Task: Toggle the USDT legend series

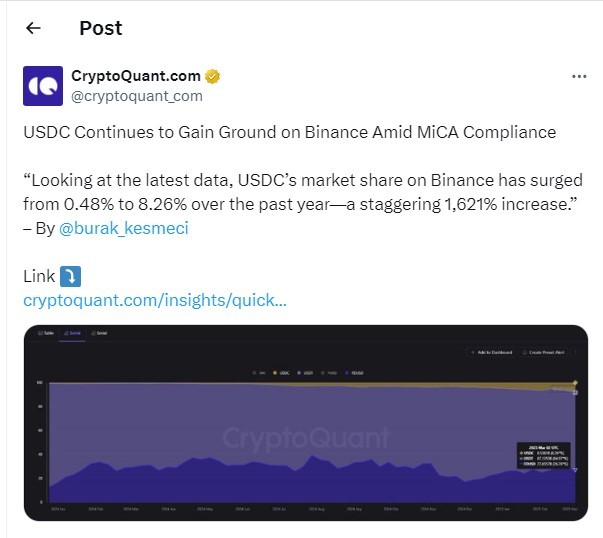Action: pyautogui.click(x=305, y=373)
